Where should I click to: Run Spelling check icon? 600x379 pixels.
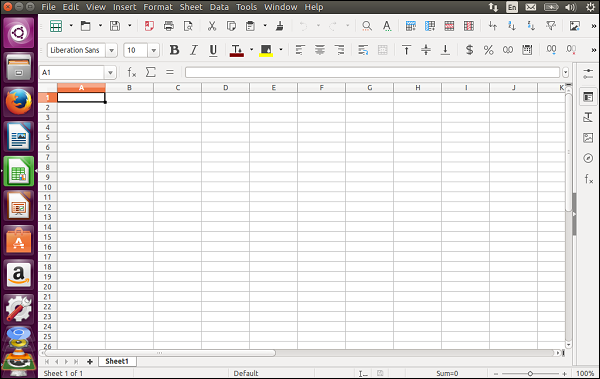pos(387,26)
